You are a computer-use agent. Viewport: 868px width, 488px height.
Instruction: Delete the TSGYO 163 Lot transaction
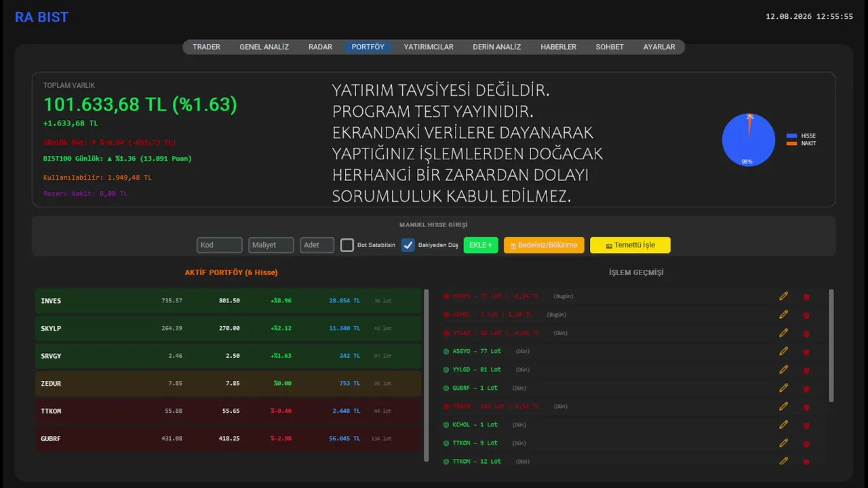coord(806,407)
